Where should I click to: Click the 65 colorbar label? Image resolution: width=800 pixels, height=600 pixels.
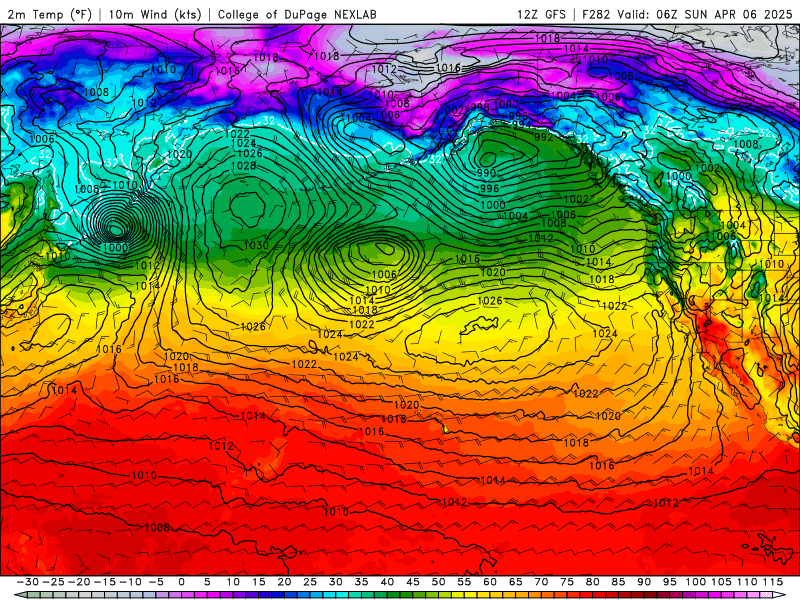pyautogui.click(x=515, y=582)
